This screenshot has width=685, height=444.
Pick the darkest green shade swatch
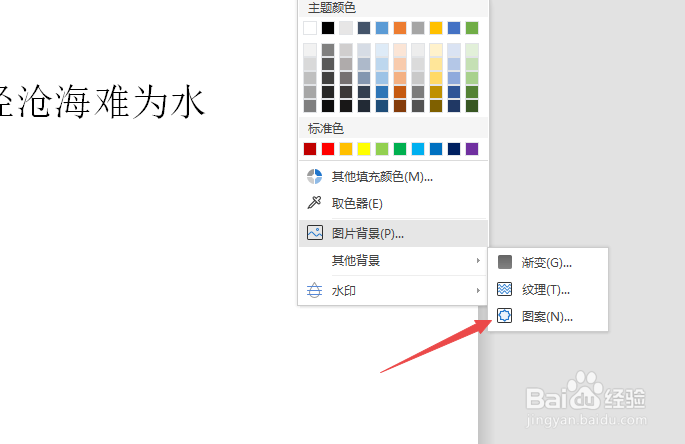(472, 106)
